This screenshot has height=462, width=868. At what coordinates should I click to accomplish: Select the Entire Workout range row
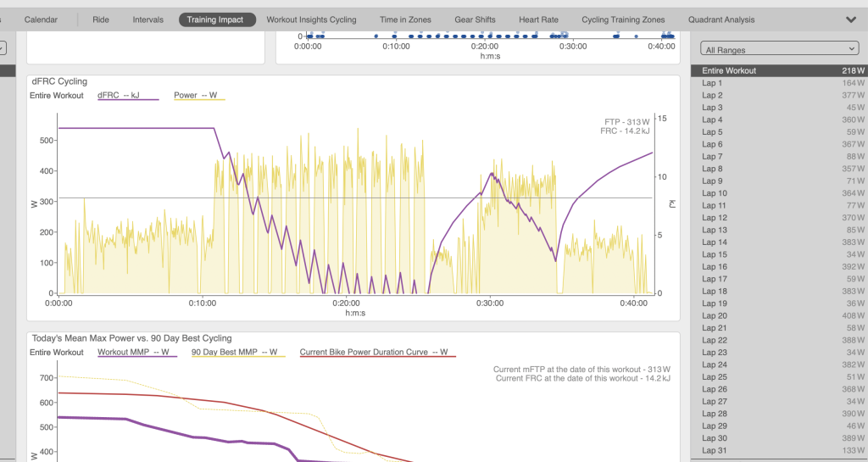[x=780, y=70]
